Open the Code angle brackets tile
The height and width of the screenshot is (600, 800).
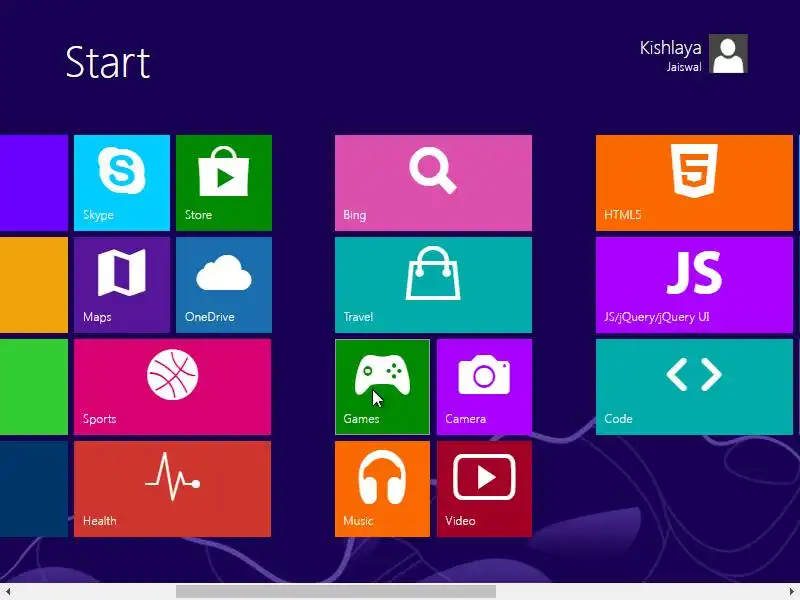(x=694, y=387)
